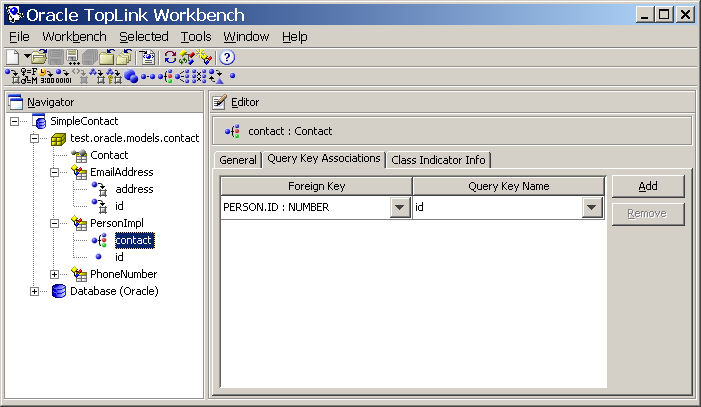Open the Foreign Key PERSON.ID dropdown
701x407 pixels.
coord(400,208)
